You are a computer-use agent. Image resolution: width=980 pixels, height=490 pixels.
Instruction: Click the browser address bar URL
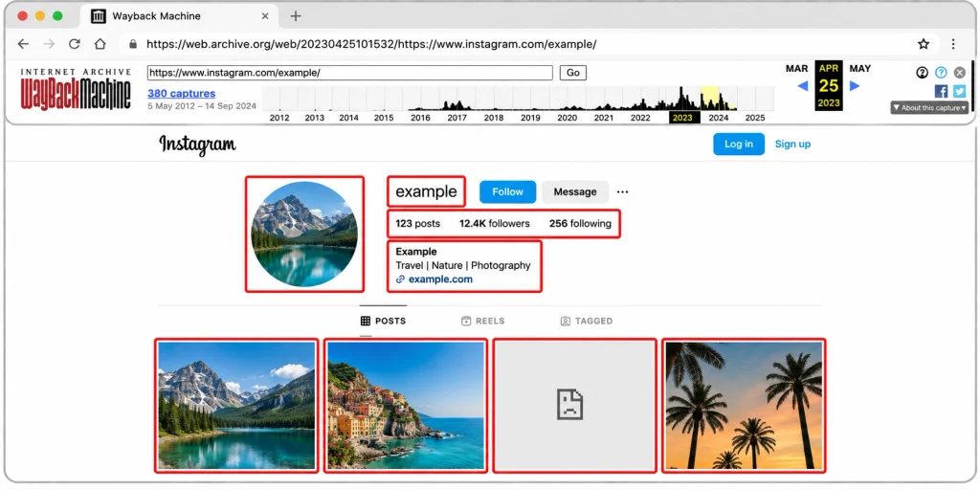coord(371,44)
